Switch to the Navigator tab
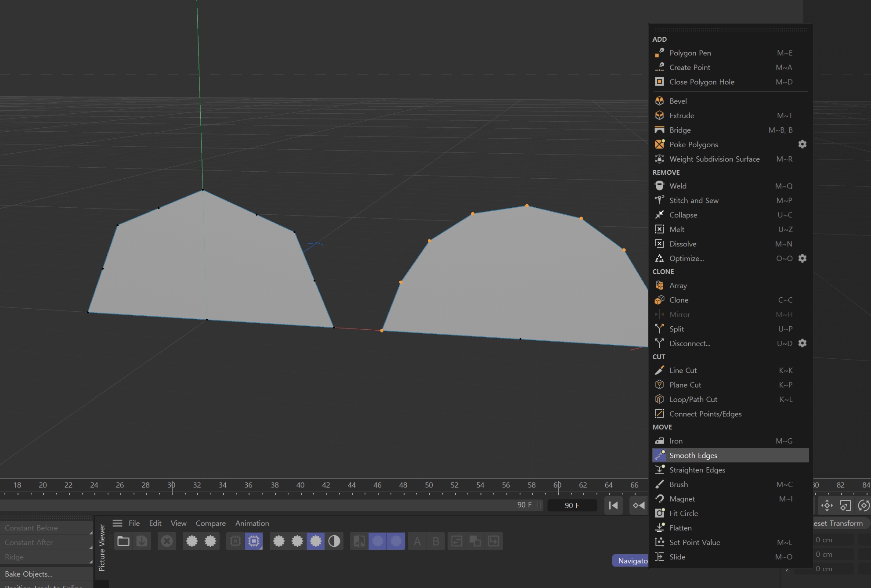The width and height of the screenshot is (871, 588). [x=631, y=561]
